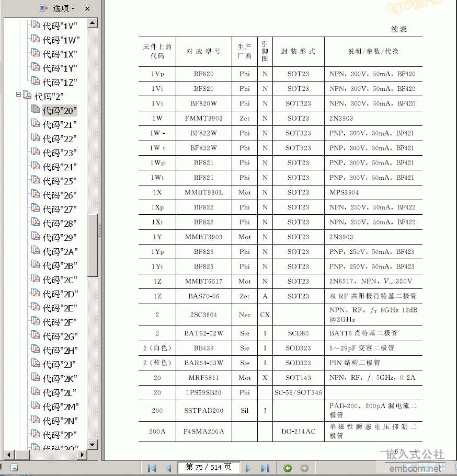This screenshot has width=457, height=476.
Task: Click the PDF icon beside 代码"2K"
Action: coord(36,377)
